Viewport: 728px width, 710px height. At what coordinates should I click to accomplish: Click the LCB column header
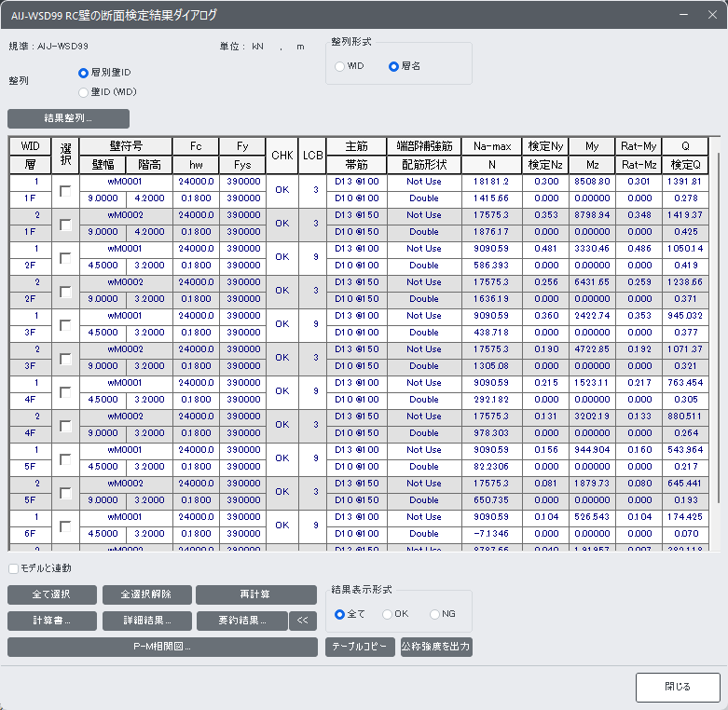click(x=312, y=156)
